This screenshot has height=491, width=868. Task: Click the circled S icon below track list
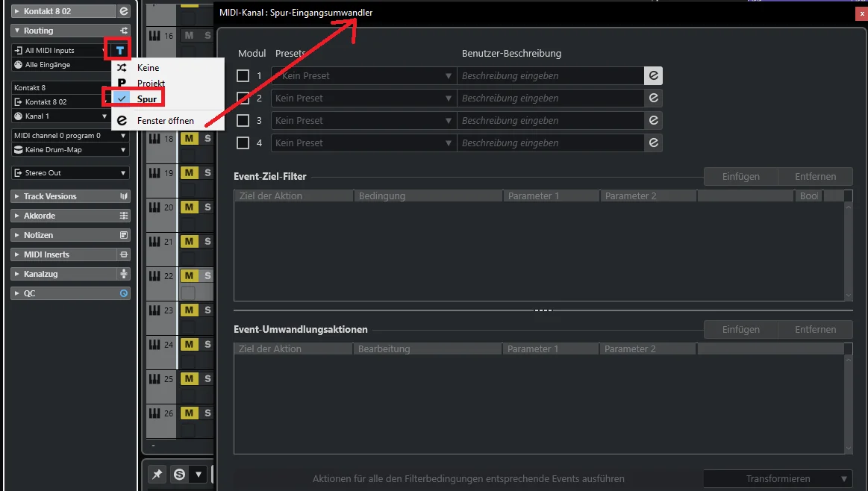coord(179,475)
